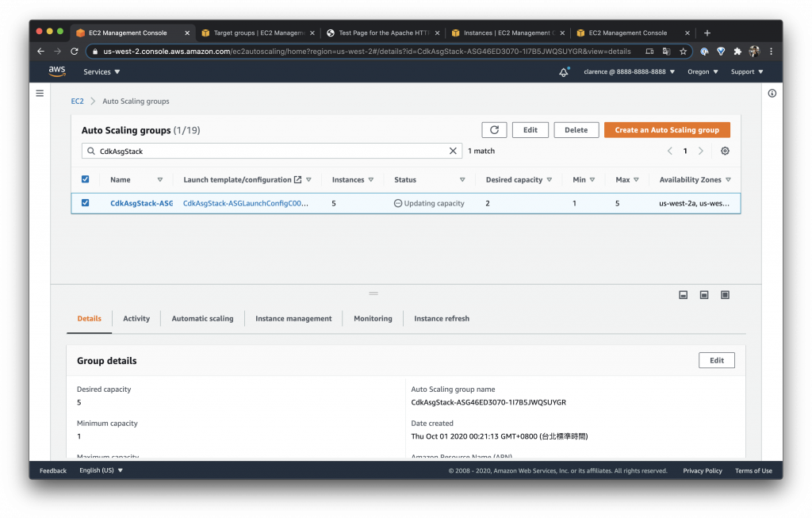Open the notifications bell icon
The height and width of the screenshot is (518, 812).
pos(564,72)
